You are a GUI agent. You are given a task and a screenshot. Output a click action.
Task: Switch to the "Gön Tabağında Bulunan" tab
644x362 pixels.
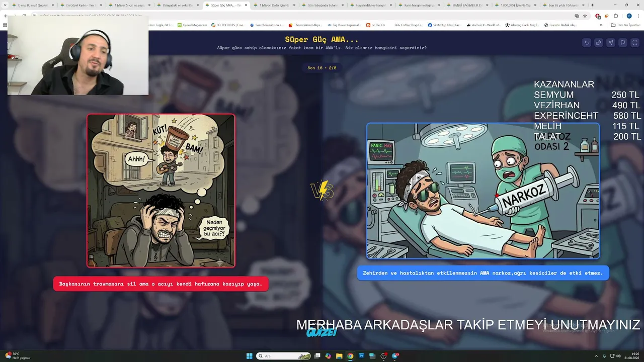(x=323, y=5)
